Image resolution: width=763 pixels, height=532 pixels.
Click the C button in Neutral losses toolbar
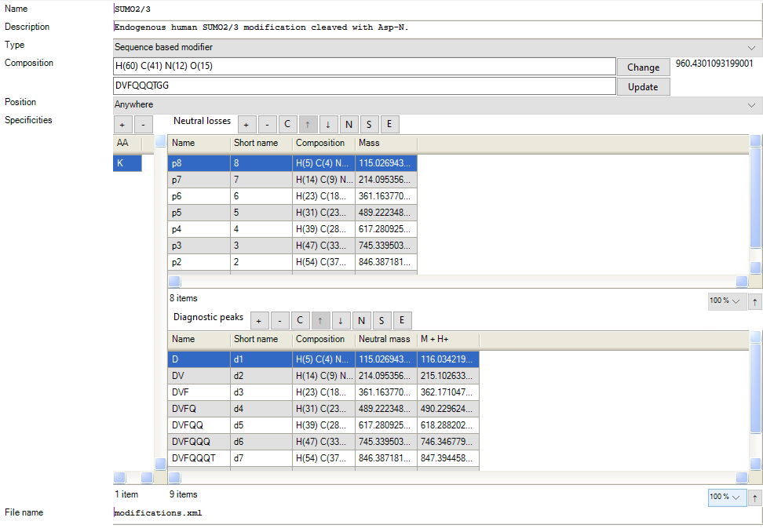coord(287,124)
